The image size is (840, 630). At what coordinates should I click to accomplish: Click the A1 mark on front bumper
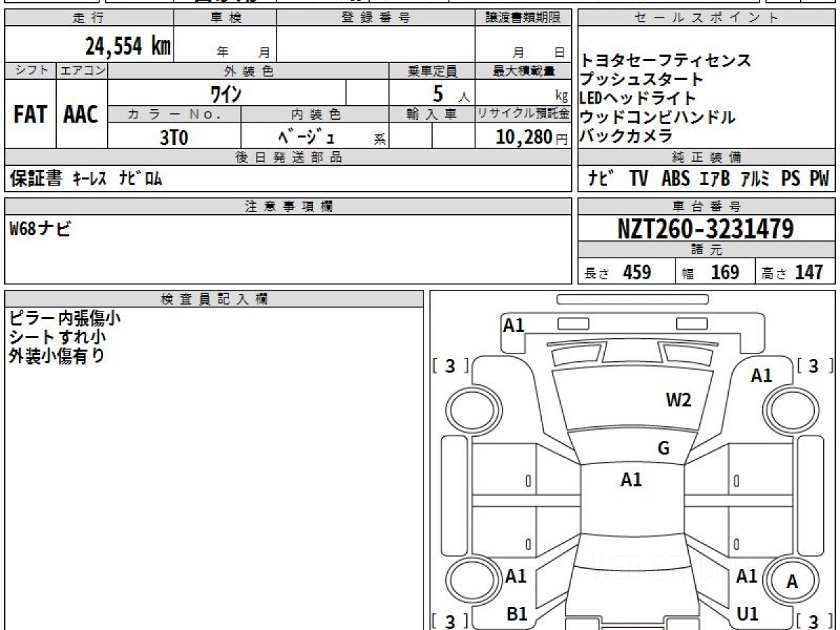point(514,325)
